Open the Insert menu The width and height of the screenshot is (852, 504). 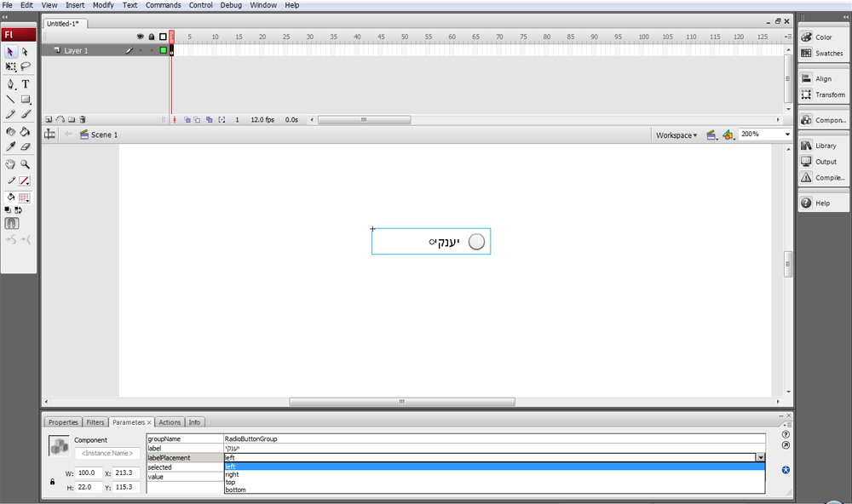[75, 5]
